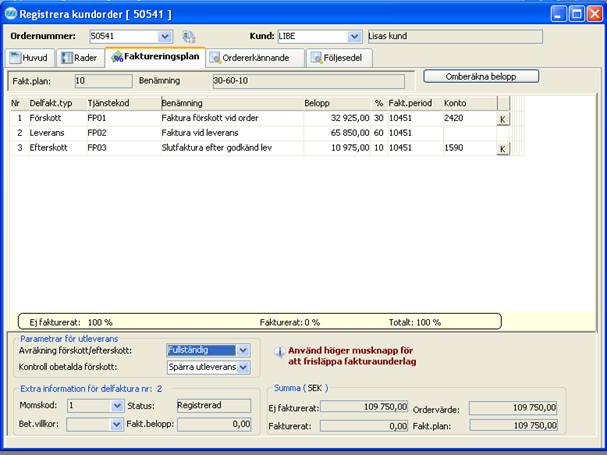Expand the Bet.villkor dropdown
This screenshot has width=607, height=455.
[x=117, y=424]
